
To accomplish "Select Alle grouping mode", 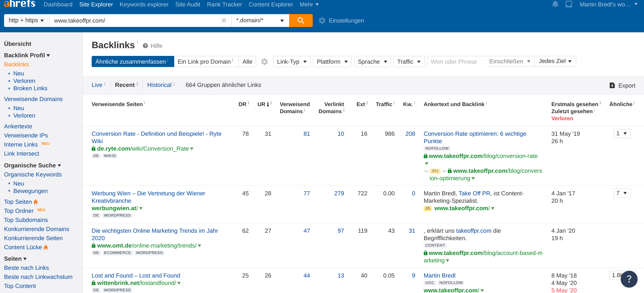I will tap(247, 62).
